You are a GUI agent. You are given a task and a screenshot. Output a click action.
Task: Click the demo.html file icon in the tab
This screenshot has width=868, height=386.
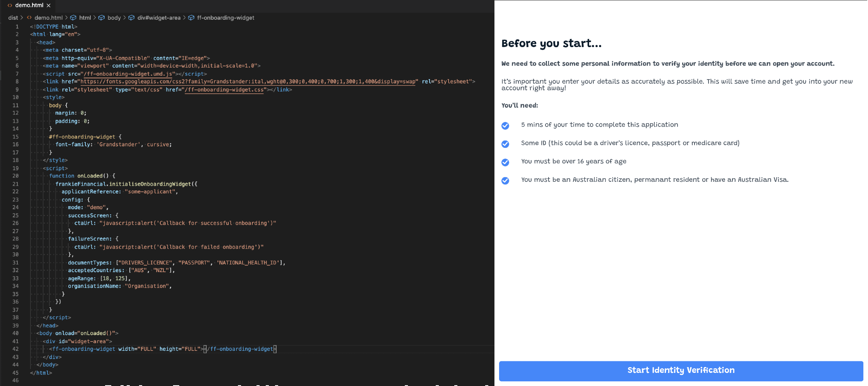10,5
